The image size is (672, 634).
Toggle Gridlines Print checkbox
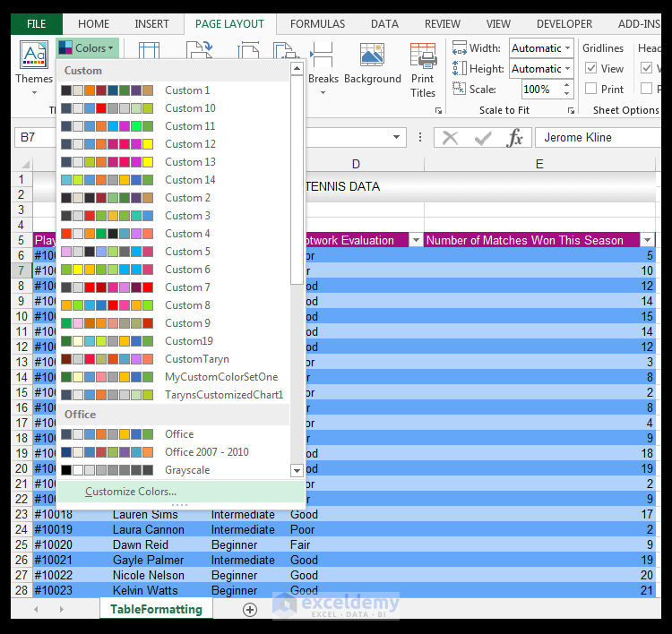click(591, 89)
